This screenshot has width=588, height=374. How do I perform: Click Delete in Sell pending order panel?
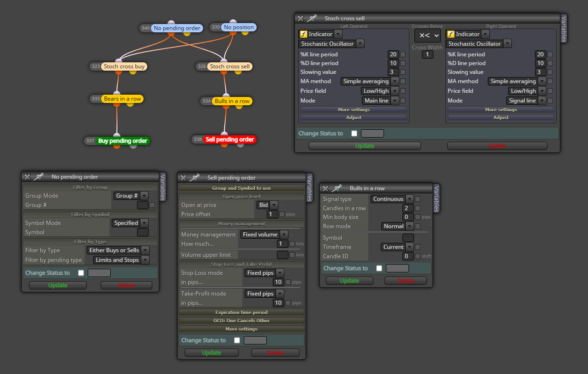click(x=275, y=353)
